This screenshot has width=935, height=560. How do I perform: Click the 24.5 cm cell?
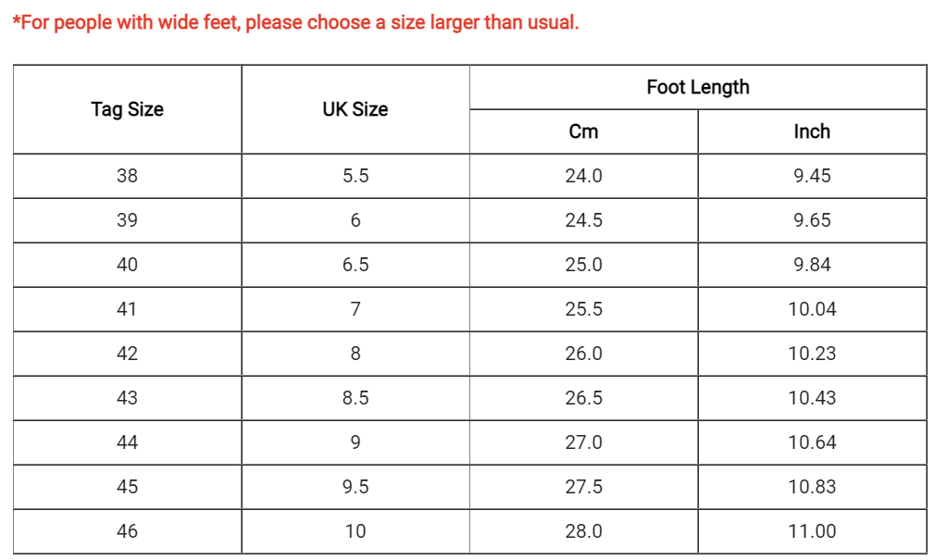coord(584,220)
